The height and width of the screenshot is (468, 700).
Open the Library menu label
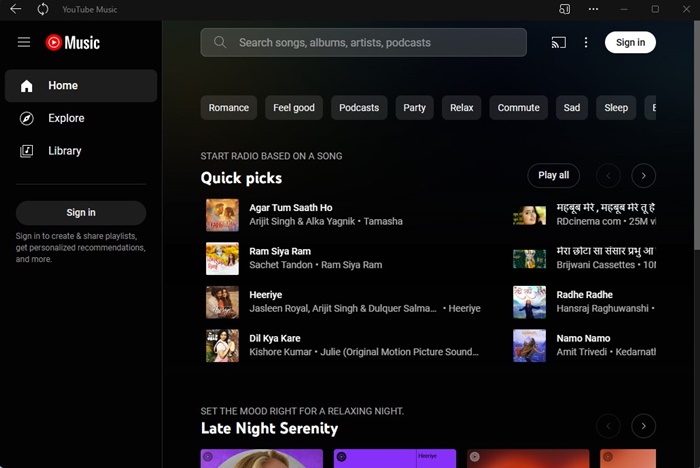(x=65, y=151)
